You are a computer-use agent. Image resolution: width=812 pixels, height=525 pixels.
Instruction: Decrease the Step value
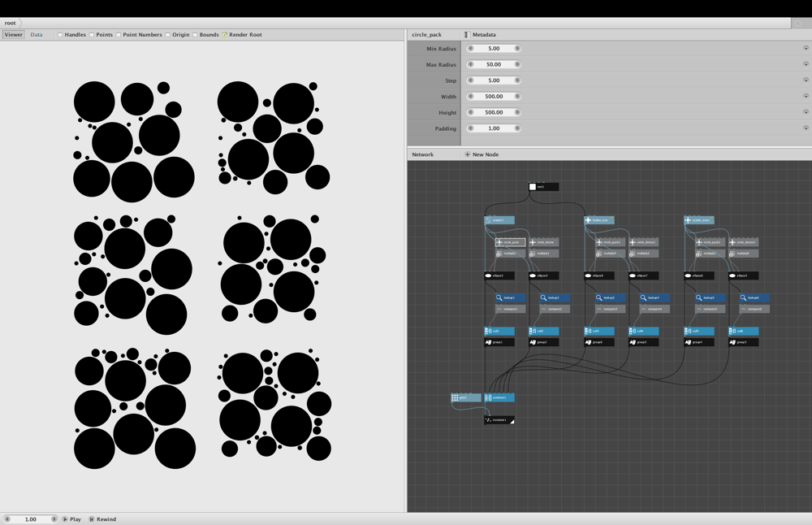click(x=471, y=80)
